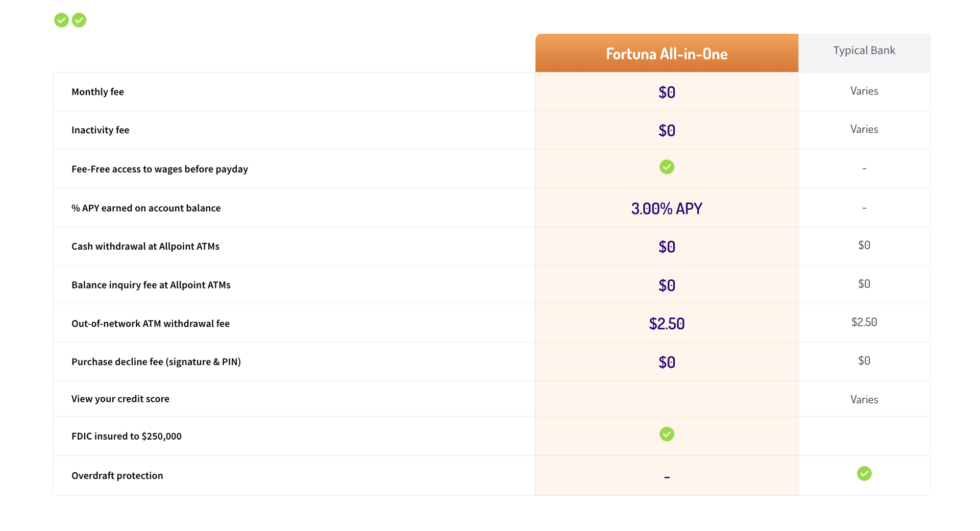Click the Overdraft protection row label
The width and height of the screenshot is (980, 531).
coord(117,476)
